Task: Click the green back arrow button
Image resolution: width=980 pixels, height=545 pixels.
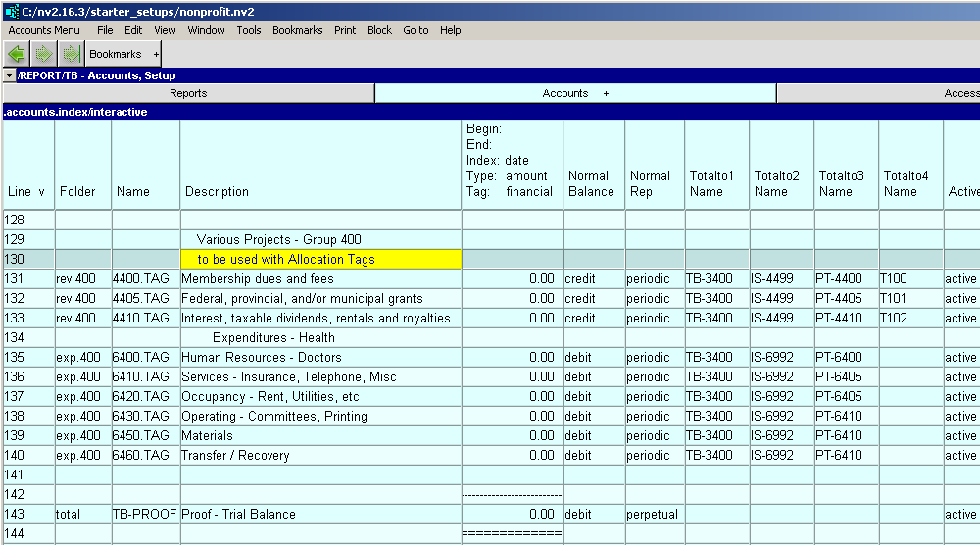Action: (x=17, y=54)
